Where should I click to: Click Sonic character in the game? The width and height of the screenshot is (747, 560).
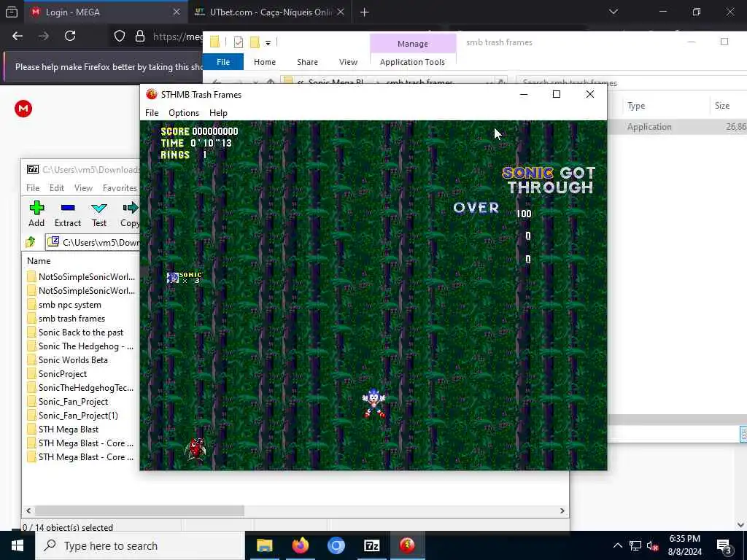click(x=373, y=402)
